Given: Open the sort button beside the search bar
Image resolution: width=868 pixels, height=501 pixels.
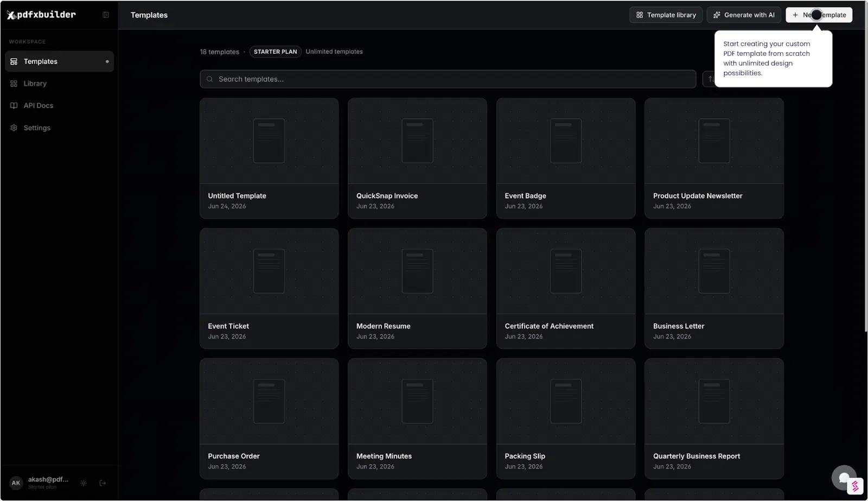Looking at the screenshot, I should [x=710, y=79].
